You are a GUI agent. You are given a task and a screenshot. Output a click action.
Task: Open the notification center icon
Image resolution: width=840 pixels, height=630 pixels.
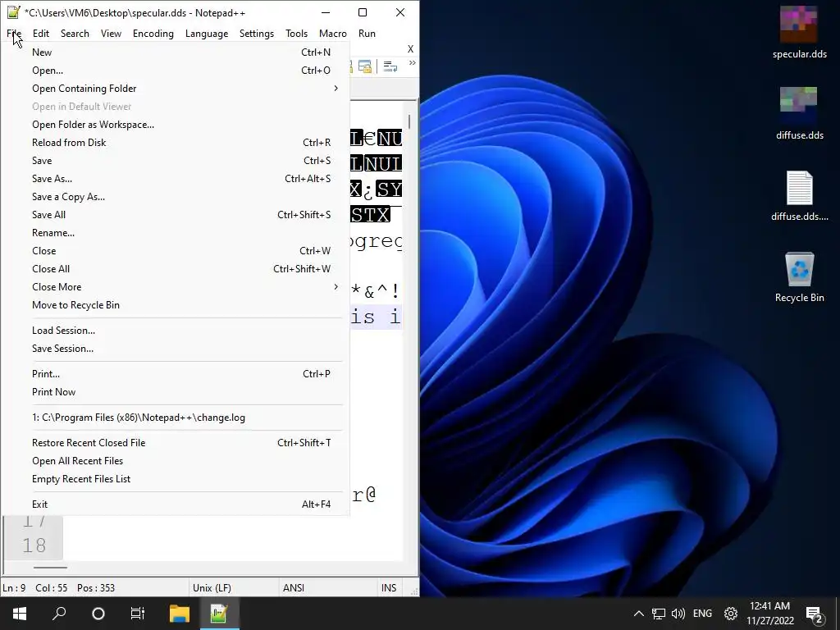pyautogui.click(x=815, y=614)
